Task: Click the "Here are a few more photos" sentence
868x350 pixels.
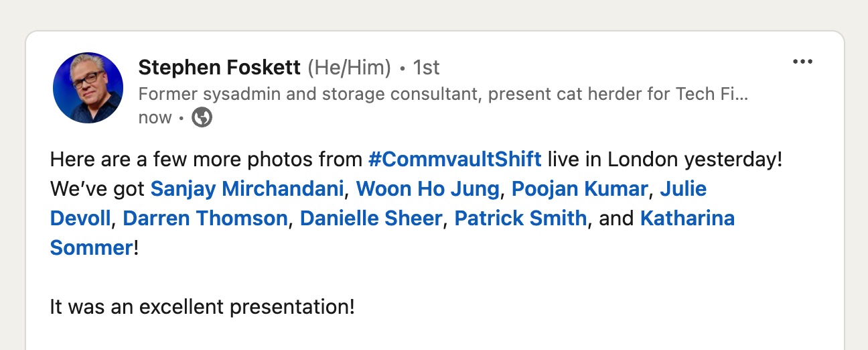Action: (x=208, y=160)
